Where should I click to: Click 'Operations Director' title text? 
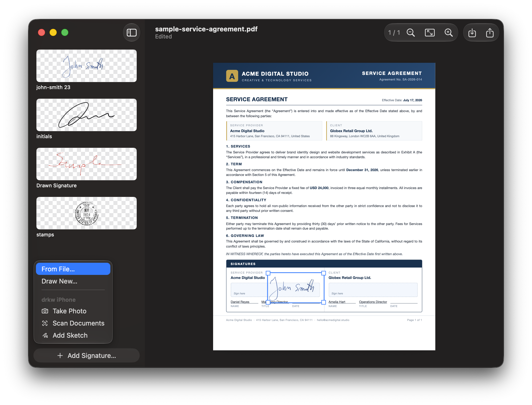click(x=373, y=302)
